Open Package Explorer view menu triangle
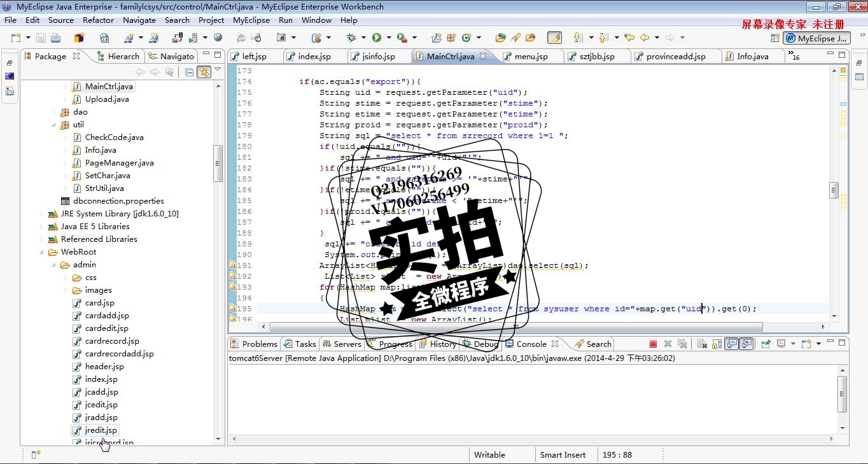Image resolution: width=868 pixels, height=464 pixels. [x=218, y=70]
